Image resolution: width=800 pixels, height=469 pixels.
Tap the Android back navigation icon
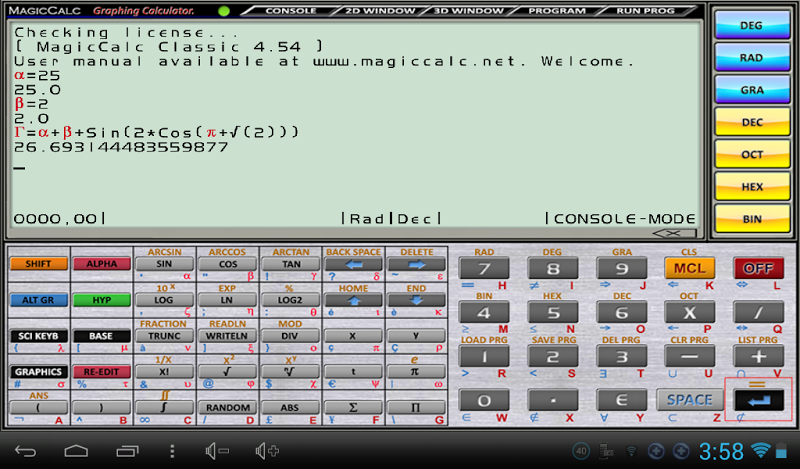(x=26, y=451)
